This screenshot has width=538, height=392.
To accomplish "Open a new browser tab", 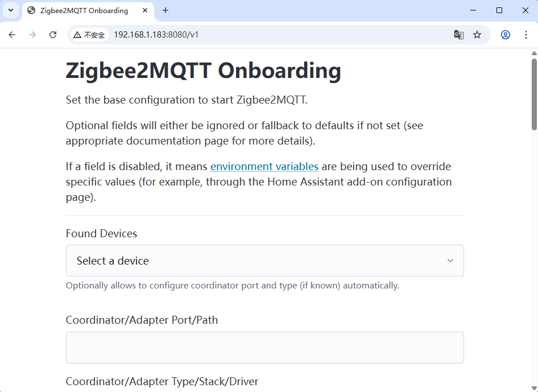I will point(165,10).
